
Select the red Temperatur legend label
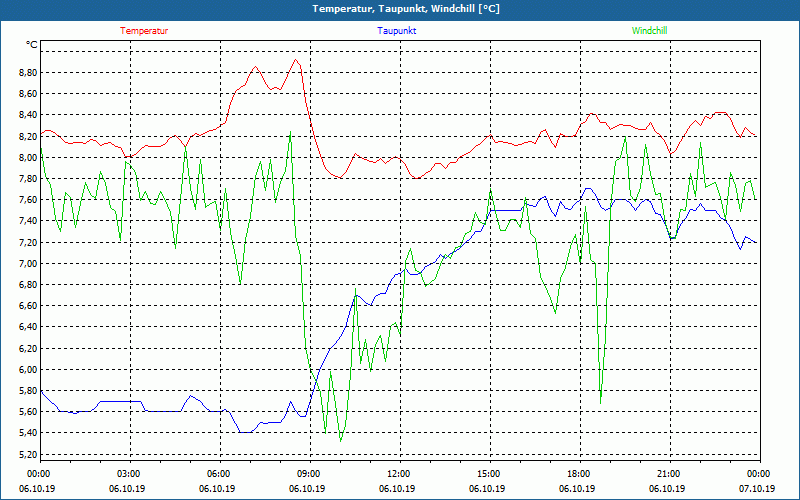point(144,31)
